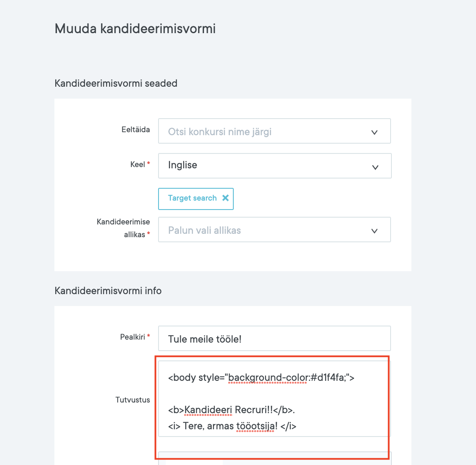Remove the Target search tag with the X icon
476x465 pixels.
[226, 198]
